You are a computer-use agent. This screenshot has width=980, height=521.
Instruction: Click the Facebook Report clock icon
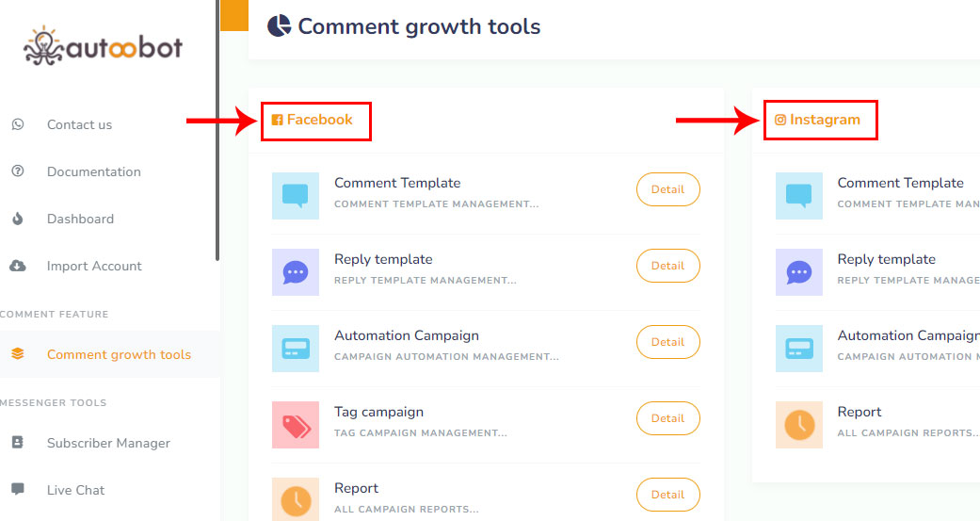click(296, 499)
